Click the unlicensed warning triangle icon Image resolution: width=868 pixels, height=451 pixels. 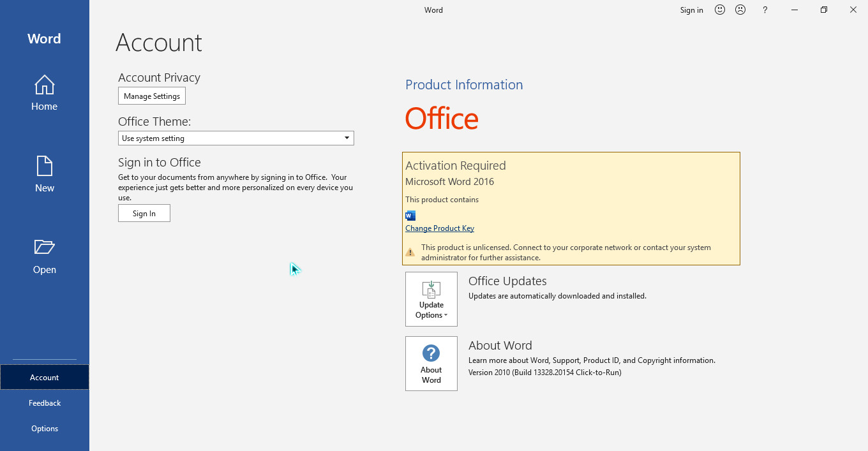(410, 253)
